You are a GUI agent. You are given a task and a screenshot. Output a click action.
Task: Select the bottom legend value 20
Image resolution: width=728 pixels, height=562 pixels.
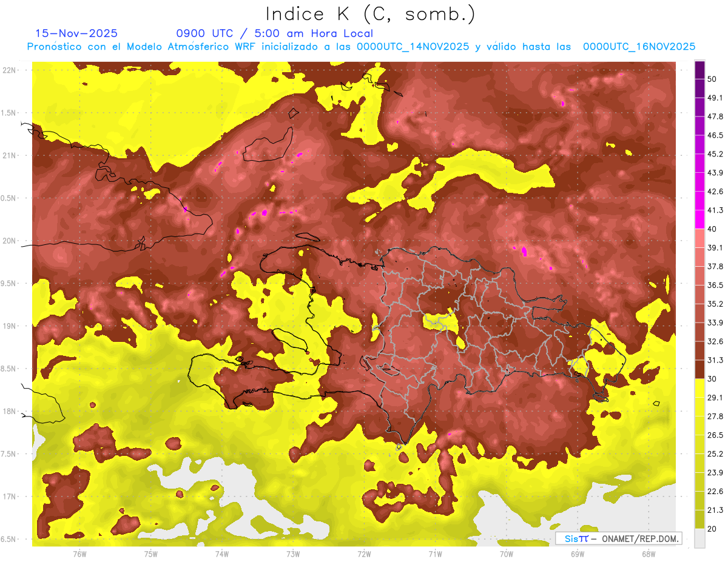(712, 529)
